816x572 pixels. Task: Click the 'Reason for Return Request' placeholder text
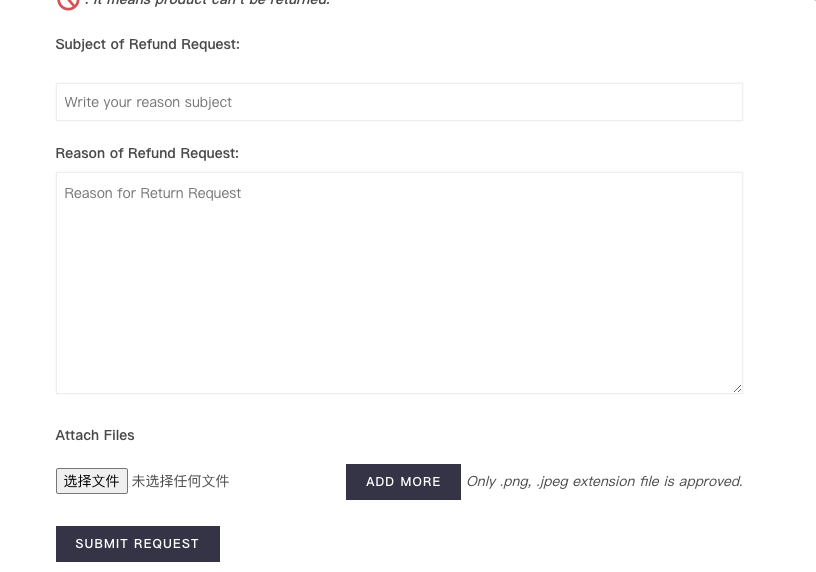click(x=153, y=193)
